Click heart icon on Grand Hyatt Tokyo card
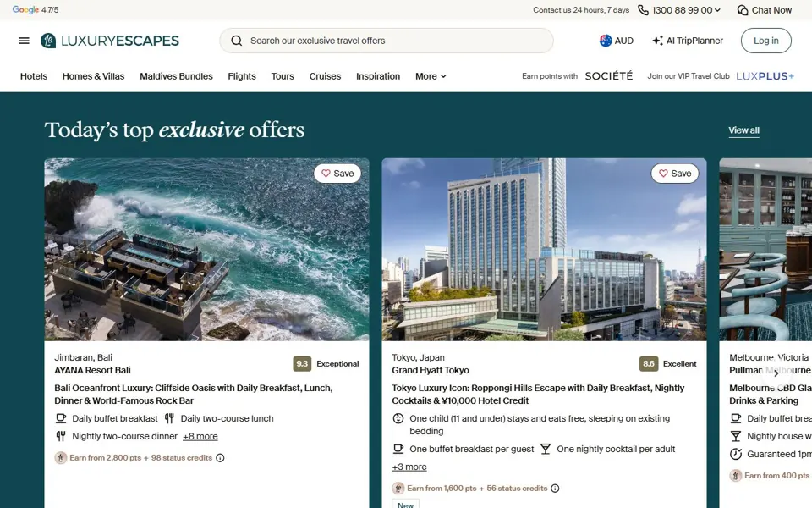This screenshot has width=812, height=508. pos(663,173)
